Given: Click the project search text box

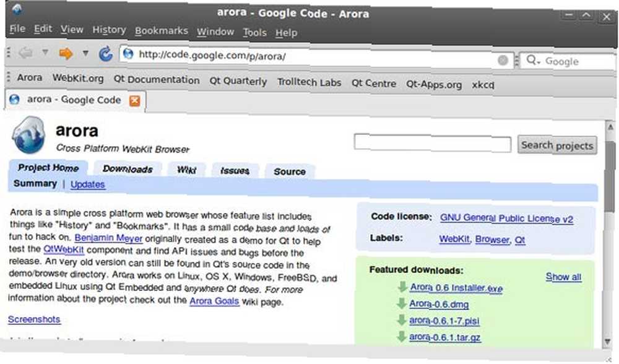Looking at the screenshot, I should click(433, 143).
